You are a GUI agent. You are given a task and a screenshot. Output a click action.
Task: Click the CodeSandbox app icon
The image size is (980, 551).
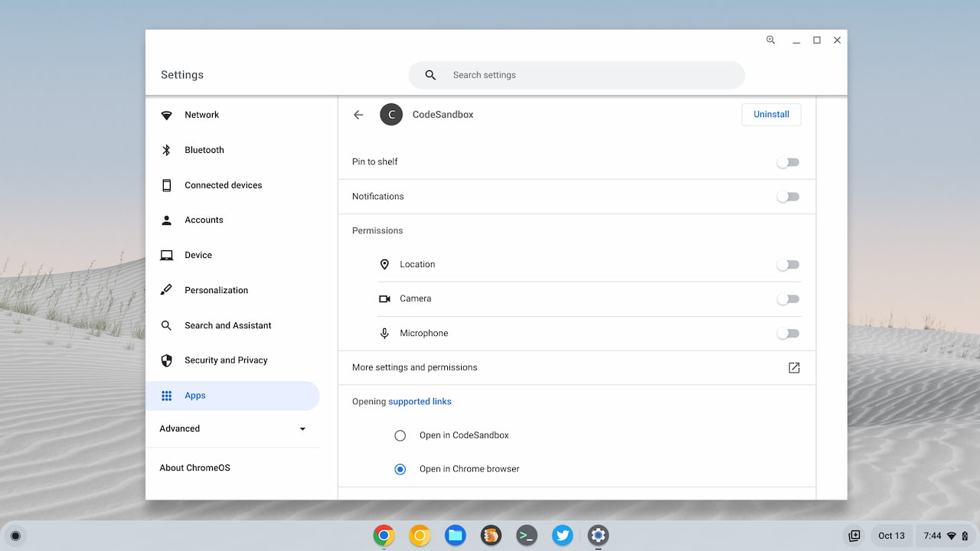coord(391,114)
